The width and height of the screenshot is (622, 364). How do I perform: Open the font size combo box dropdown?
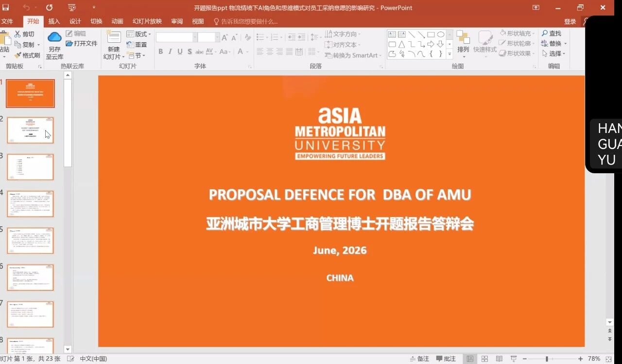217,37
